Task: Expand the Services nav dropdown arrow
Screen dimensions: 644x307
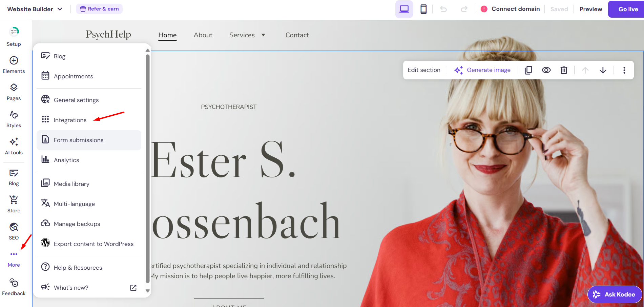Action: [x=263, y=35]
